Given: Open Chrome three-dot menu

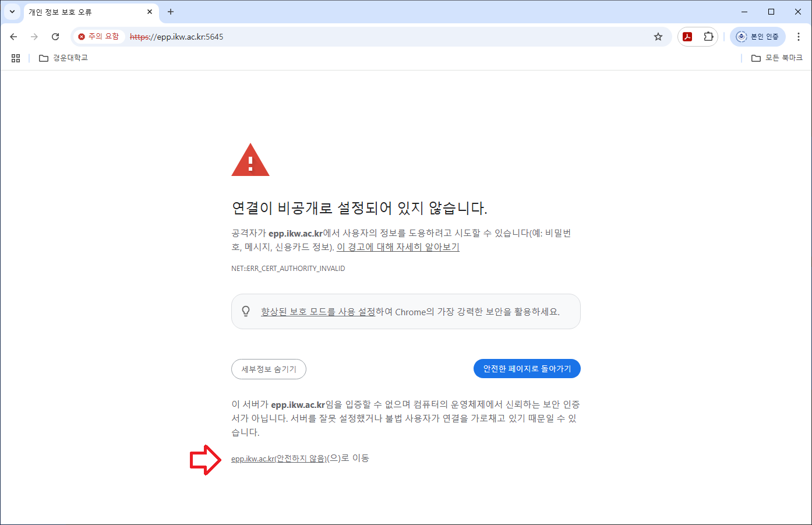Looking at the screenshot, I should [x=798, y=37].
